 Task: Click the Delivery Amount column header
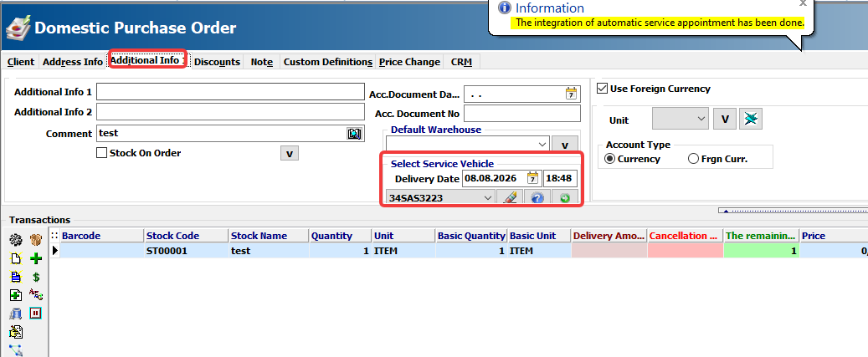tap(609, 236)
